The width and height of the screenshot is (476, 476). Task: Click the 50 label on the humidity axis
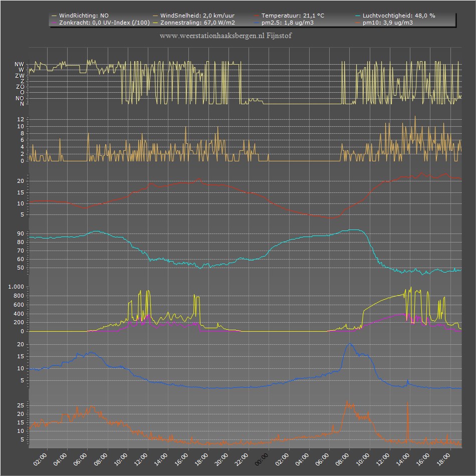point(21,268)
